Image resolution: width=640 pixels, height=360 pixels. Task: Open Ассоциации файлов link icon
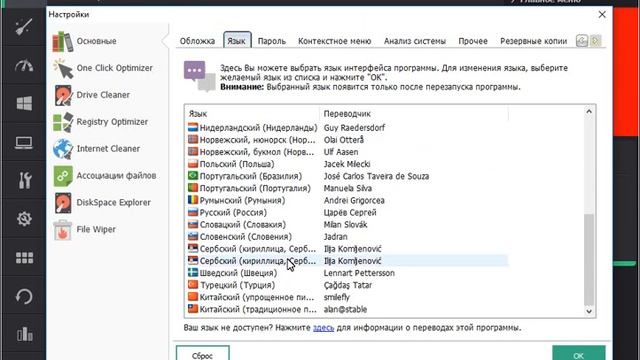63,176
